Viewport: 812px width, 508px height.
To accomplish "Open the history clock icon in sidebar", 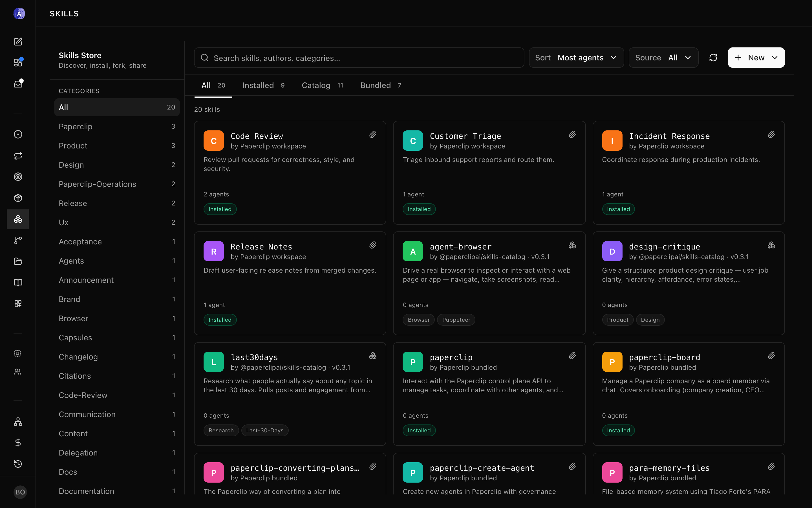I will pyautogui.click(x=18, y=464).
